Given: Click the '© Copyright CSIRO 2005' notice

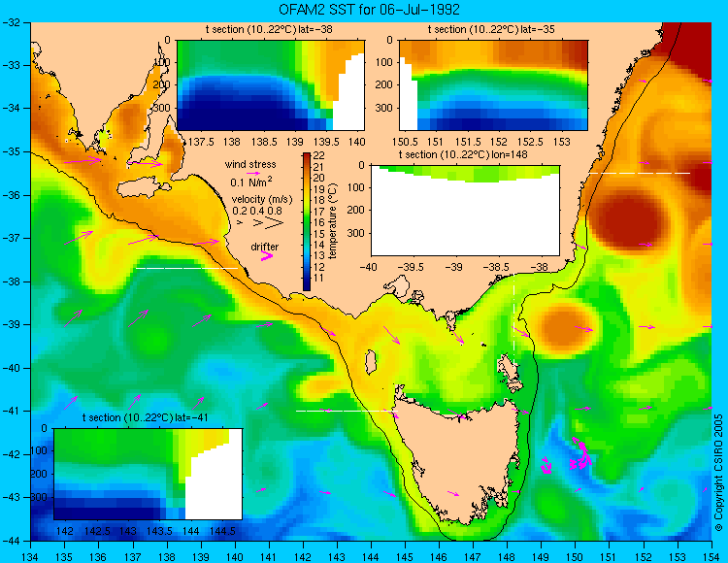Looking at the screenshot, I should [718, 473].
